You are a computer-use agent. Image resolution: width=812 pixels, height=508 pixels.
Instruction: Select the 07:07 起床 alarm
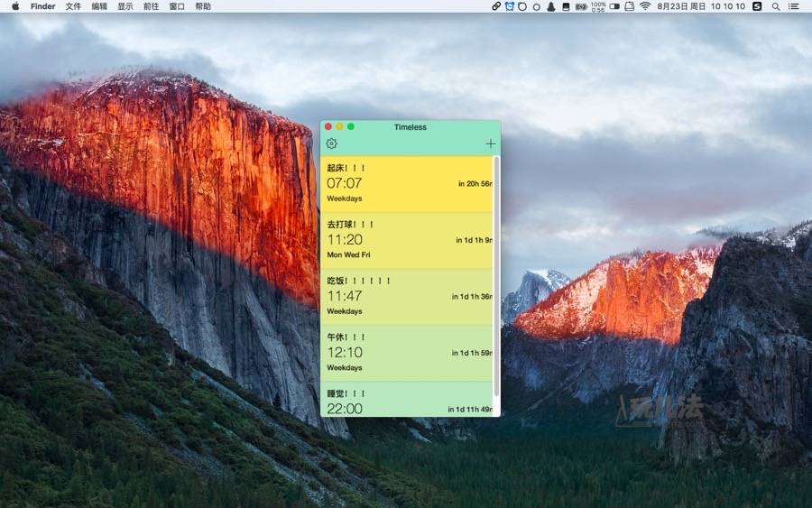406,184
